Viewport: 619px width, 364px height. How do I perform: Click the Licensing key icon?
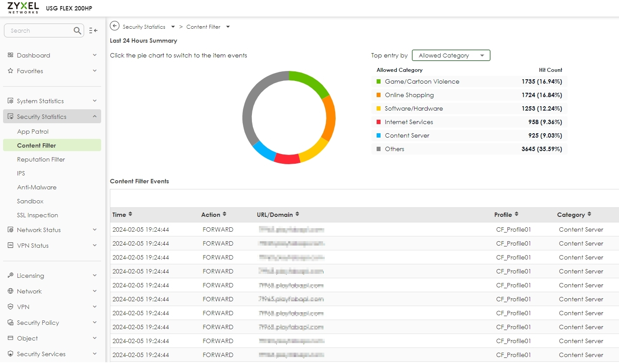click(x=10, y=275)
